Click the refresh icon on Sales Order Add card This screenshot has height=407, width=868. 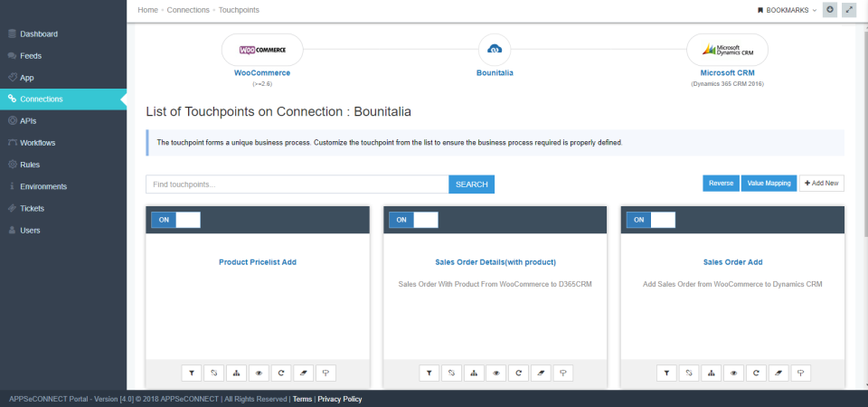[x=756, y=374]
